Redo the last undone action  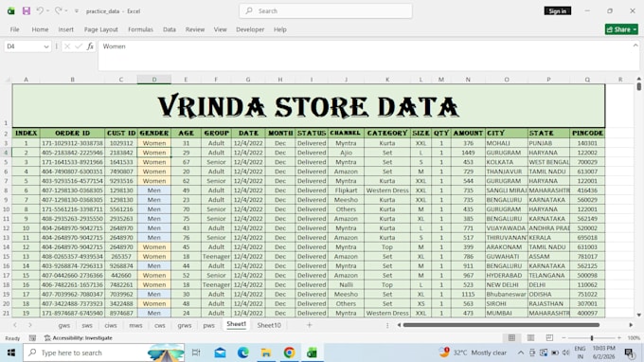tap(59, 11)
